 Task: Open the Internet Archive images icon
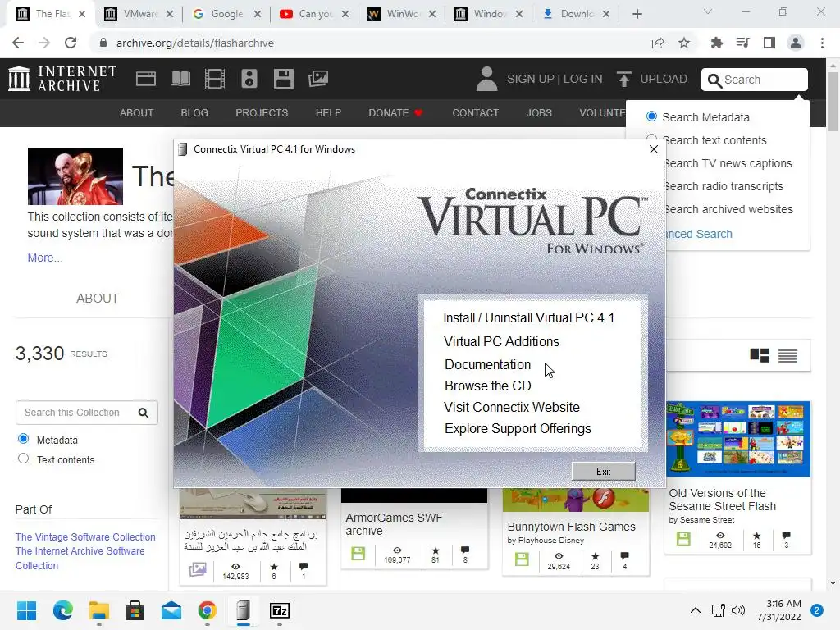click(x=318, y=79)
